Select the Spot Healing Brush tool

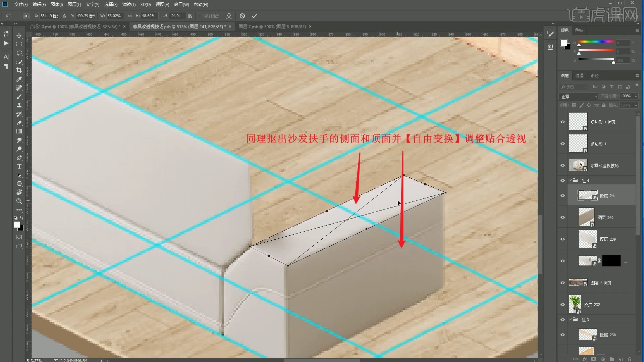[x=19, y=88]
